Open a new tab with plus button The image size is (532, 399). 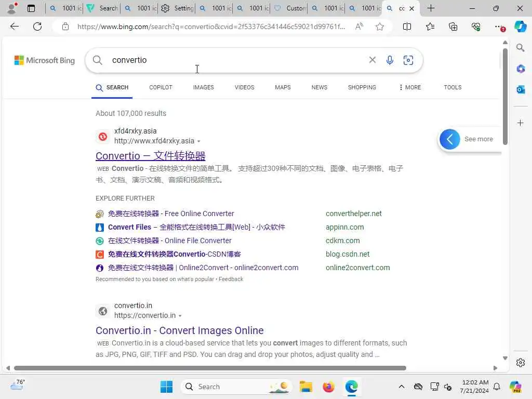point(431,8)
